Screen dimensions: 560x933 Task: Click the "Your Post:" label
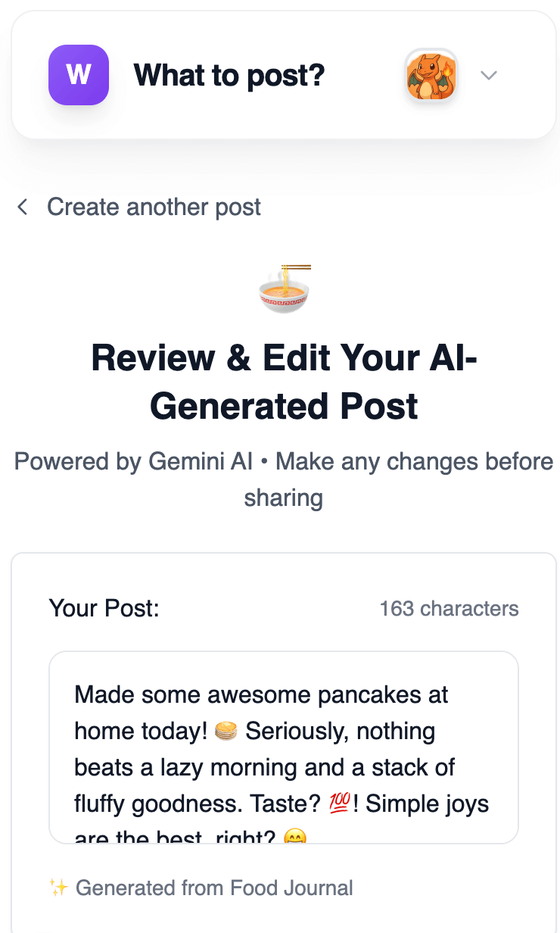(104, 608)
